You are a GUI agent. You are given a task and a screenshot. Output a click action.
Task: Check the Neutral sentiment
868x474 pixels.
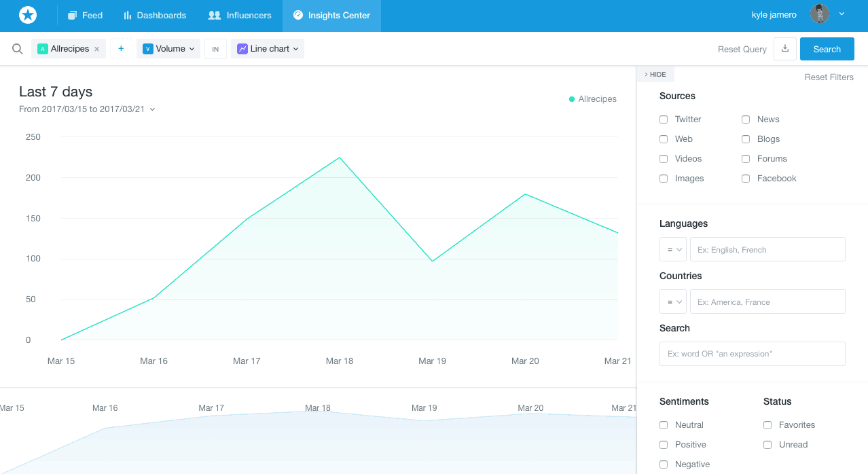point(664,425)
